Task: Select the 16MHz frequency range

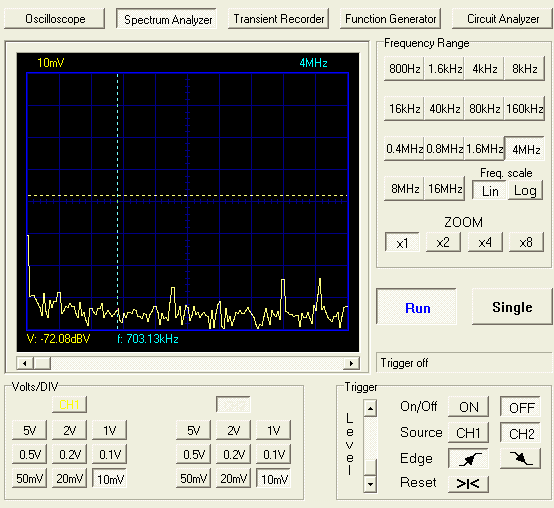Action: [x=444, y=189]
